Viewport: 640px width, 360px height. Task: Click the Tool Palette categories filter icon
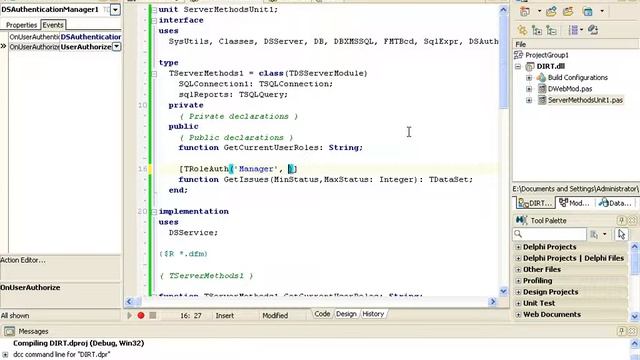click(x=594, y=234)
